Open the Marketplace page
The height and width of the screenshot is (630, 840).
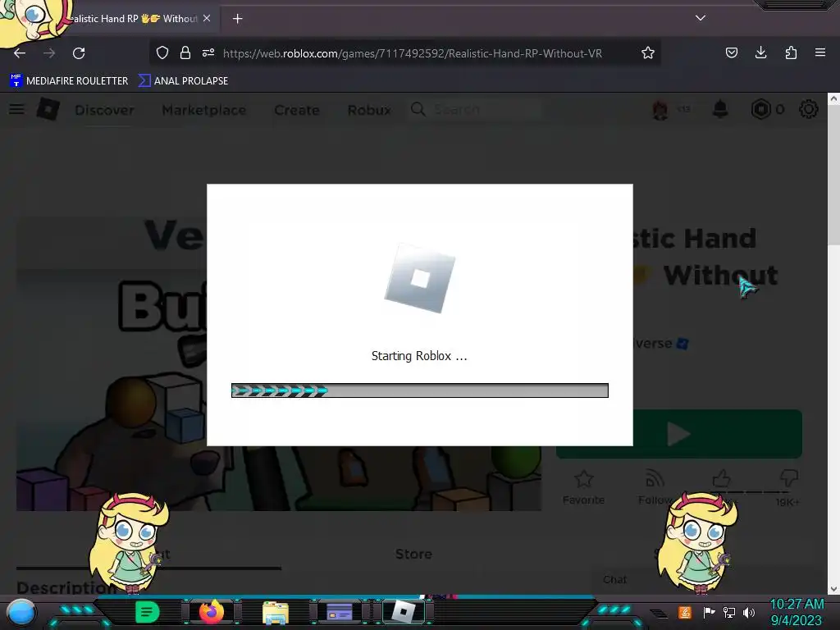click(x=204, y=110)
